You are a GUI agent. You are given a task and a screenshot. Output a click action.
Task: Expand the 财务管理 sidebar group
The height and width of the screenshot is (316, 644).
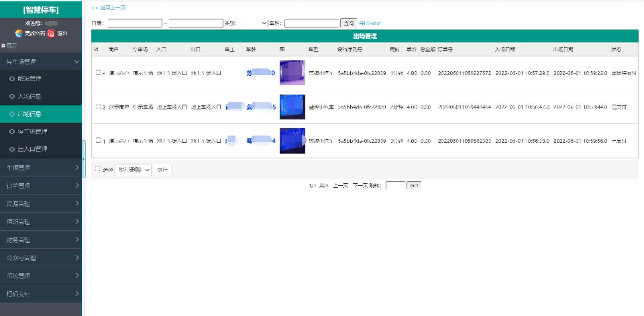[x=41, y=240]
